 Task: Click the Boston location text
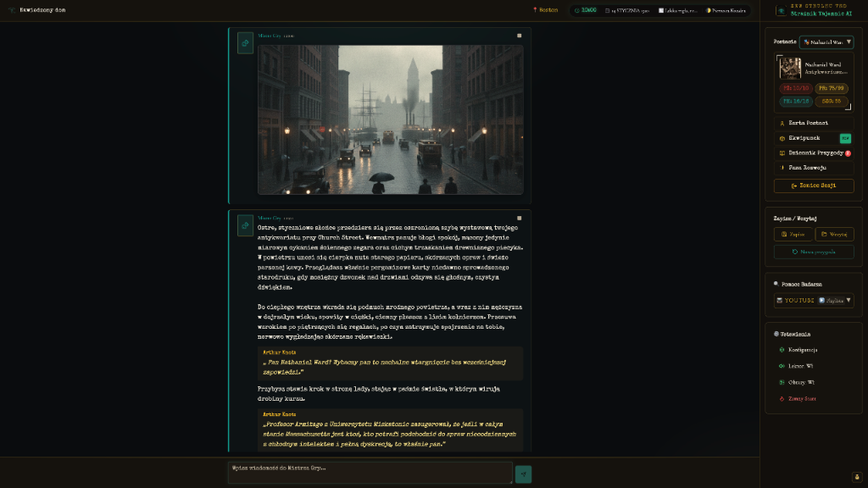coord(548,10)
